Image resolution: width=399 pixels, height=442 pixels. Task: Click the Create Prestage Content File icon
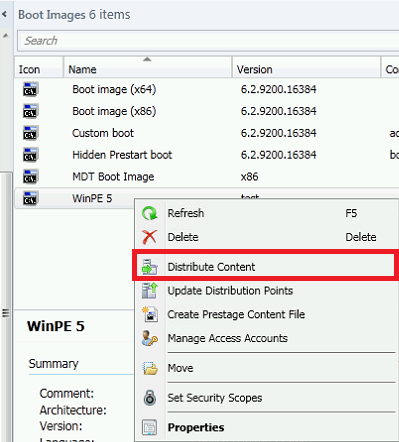pos(150,314)
